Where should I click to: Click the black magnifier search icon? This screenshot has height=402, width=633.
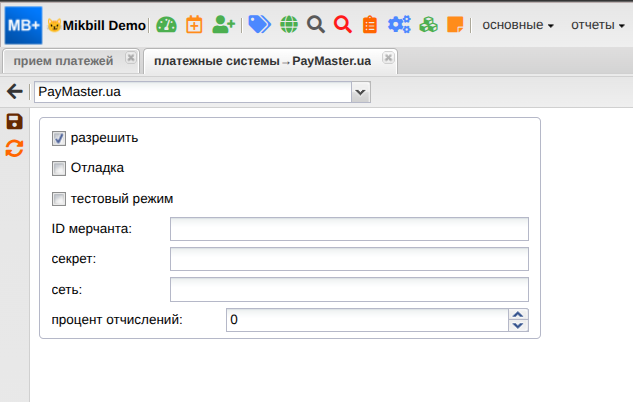(x=316, y=25)
